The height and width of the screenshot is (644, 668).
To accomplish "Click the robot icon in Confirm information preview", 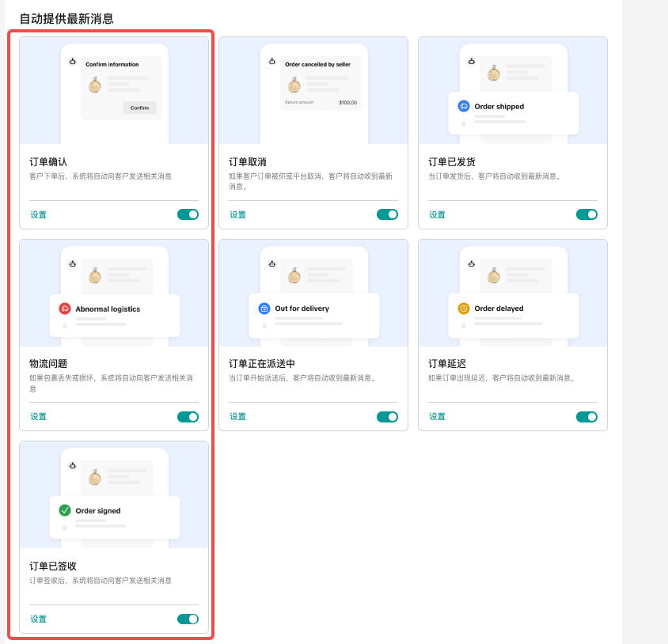I will tap(73, 61).
